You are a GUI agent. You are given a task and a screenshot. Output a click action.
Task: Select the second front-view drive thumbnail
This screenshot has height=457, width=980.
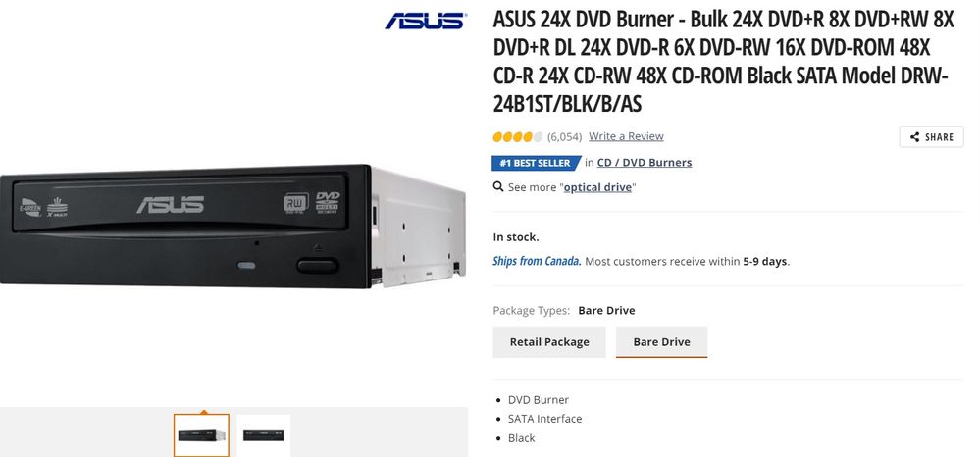263,435
